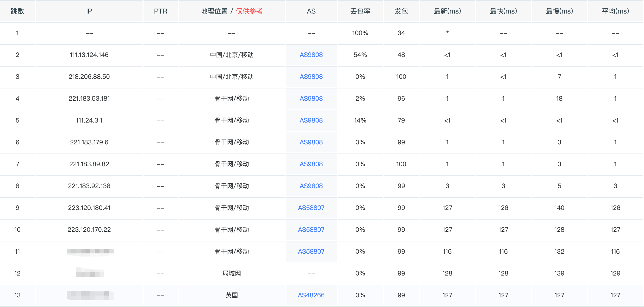The width and height of the screenshot is (644, 307).
Task: Open AS58807 link for 223.120.180.41
Action: pos(311,208)
